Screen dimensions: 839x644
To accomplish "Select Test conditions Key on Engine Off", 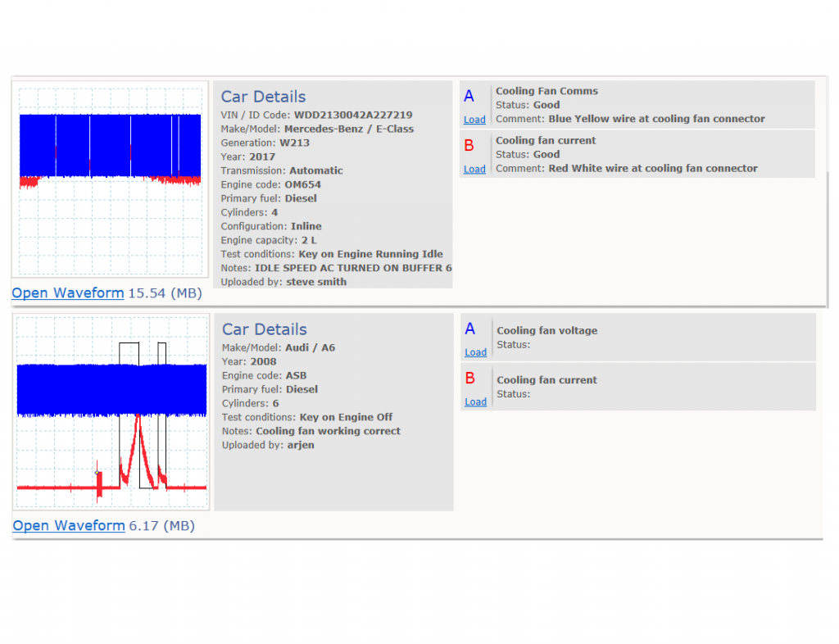I will pyautogui.click(x=307, y=417).
